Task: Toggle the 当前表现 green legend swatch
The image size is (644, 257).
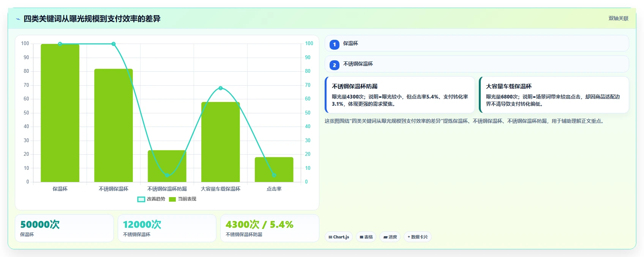Action: pyautogui.click(x=172, y=199)
